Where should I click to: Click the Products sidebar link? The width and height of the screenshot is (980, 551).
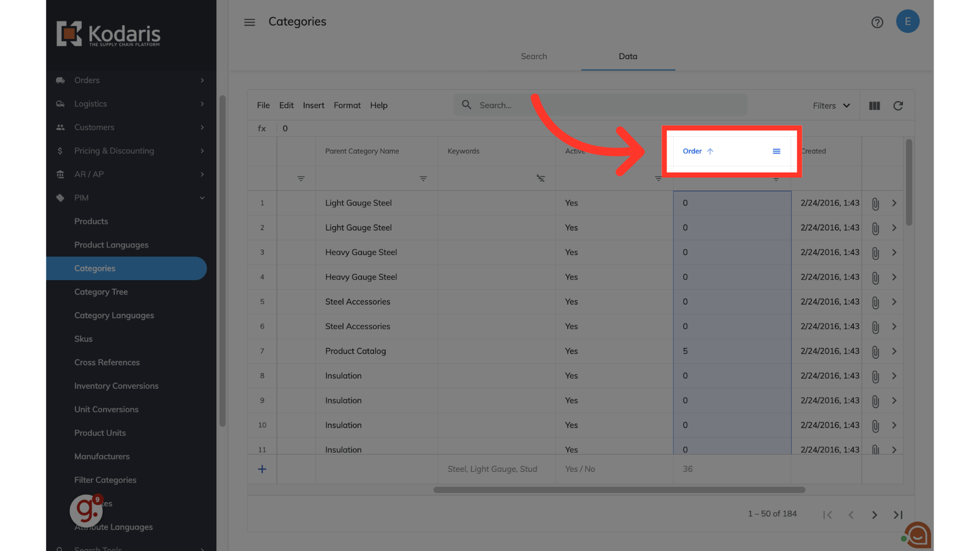tap(91, 221)
